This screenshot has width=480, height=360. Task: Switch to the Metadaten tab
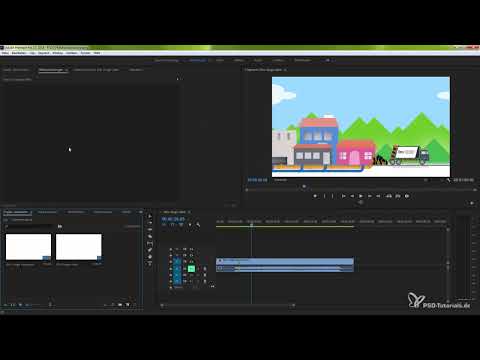tap(136, 70)
